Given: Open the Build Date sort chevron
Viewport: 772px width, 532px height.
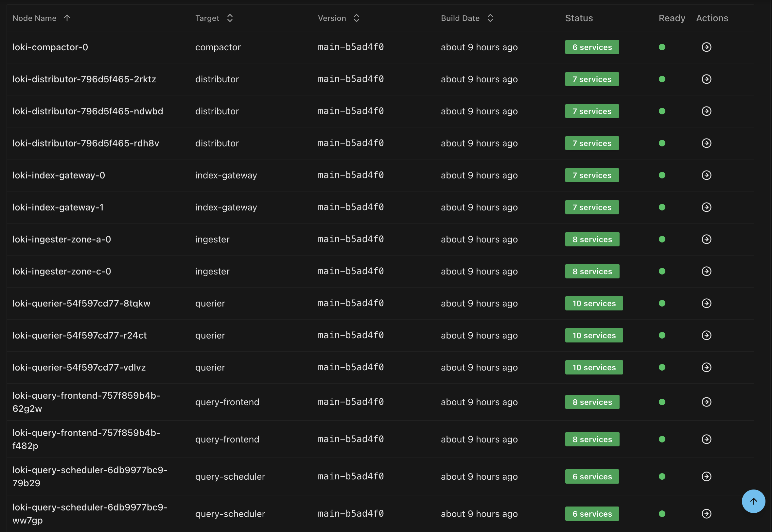Looking at the screenshot, I should click(x=490, y=18).
